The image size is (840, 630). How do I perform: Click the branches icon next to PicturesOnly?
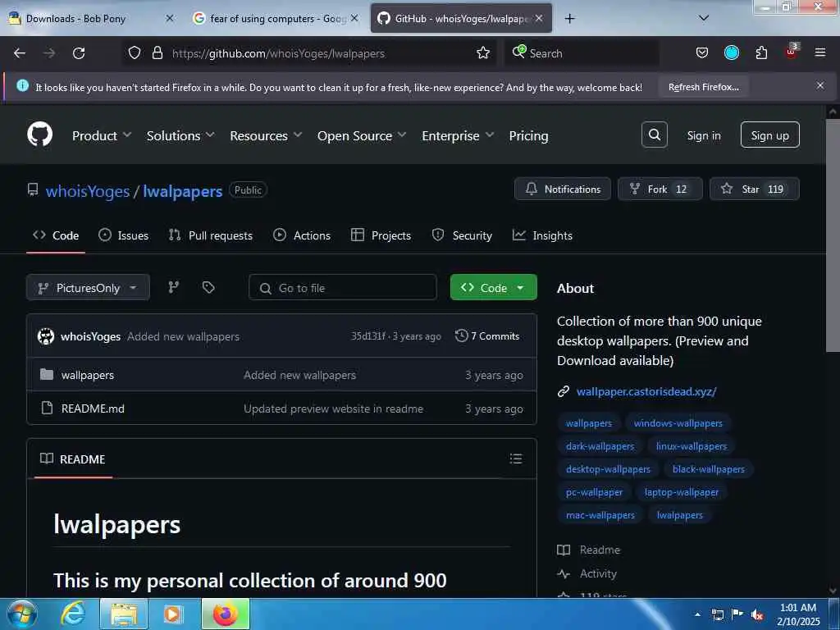pos(174,288)
